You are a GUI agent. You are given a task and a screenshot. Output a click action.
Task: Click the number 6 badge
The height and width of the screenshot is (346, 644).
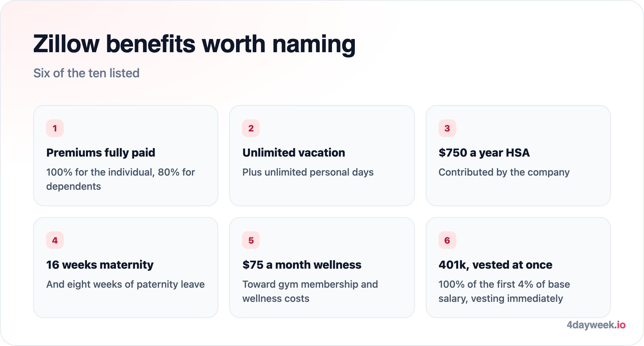tap(447, 240)
